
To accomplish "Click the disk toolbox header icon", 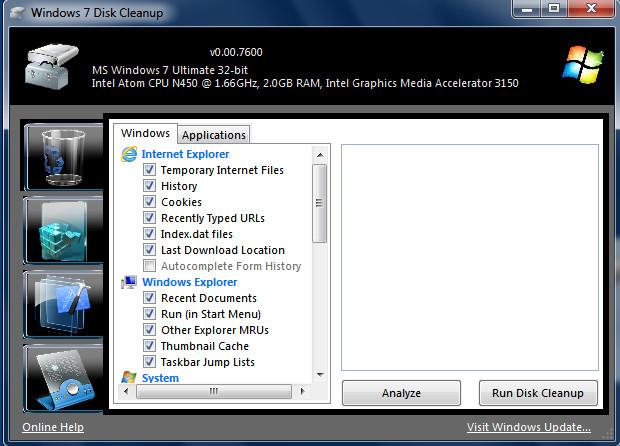I will 51,66.
